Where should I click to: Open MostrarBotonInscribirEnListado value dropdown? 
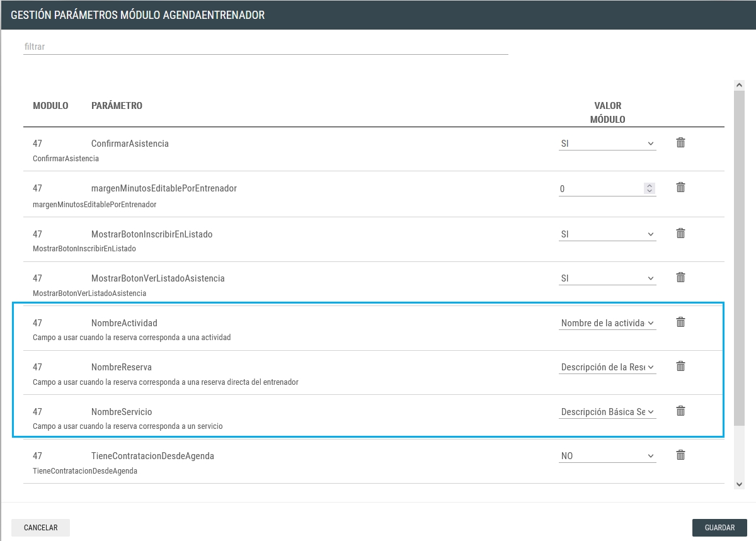click(607, 234)
